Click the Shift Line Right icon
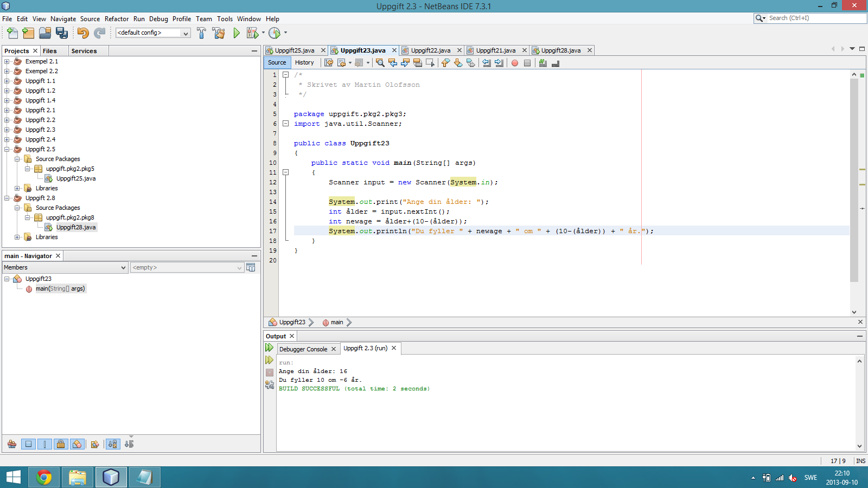Viewport: 868px width, 488px height. [499, 63]
